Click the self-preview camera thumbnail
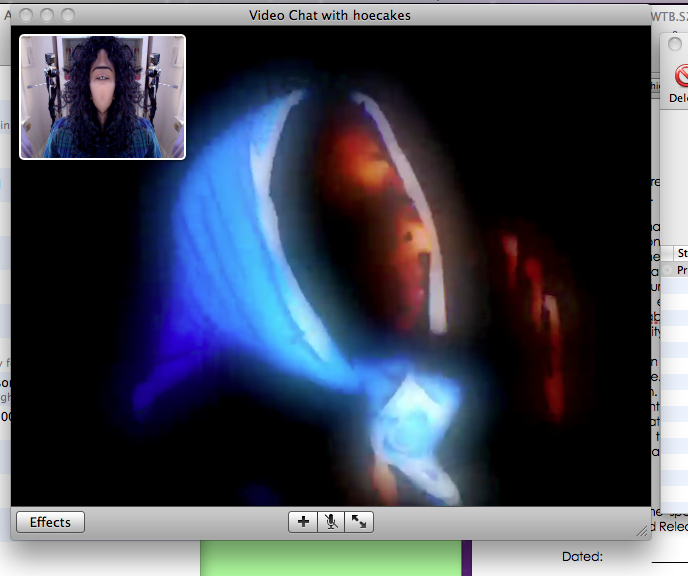The image size is (688, 576). (x=102, y=97)
